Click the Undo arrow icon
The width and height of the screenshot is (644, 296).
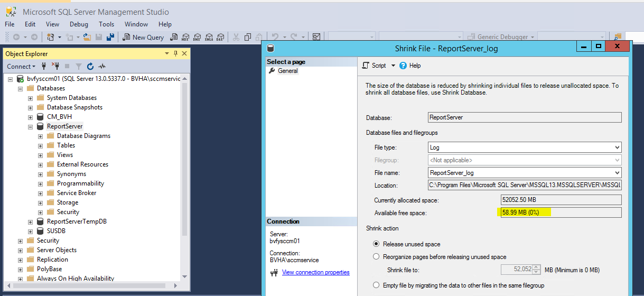275,36
